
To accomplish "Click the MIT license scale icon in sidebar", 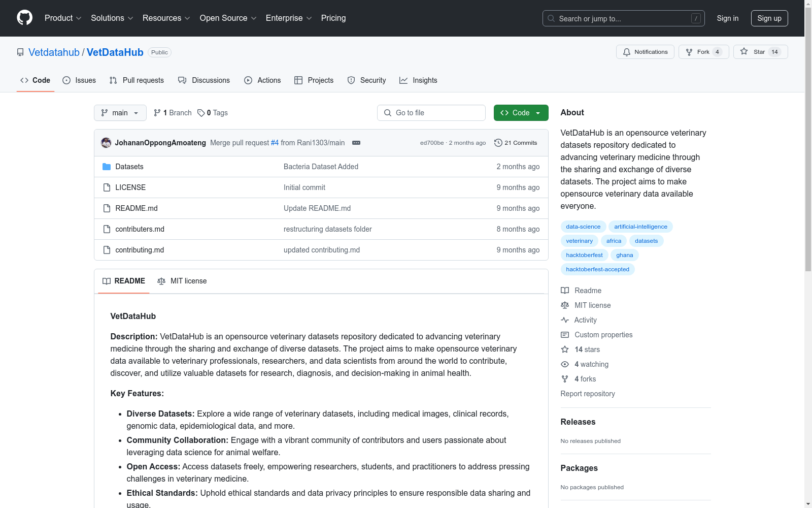I will pyautogui.click(x=565, y=305).
